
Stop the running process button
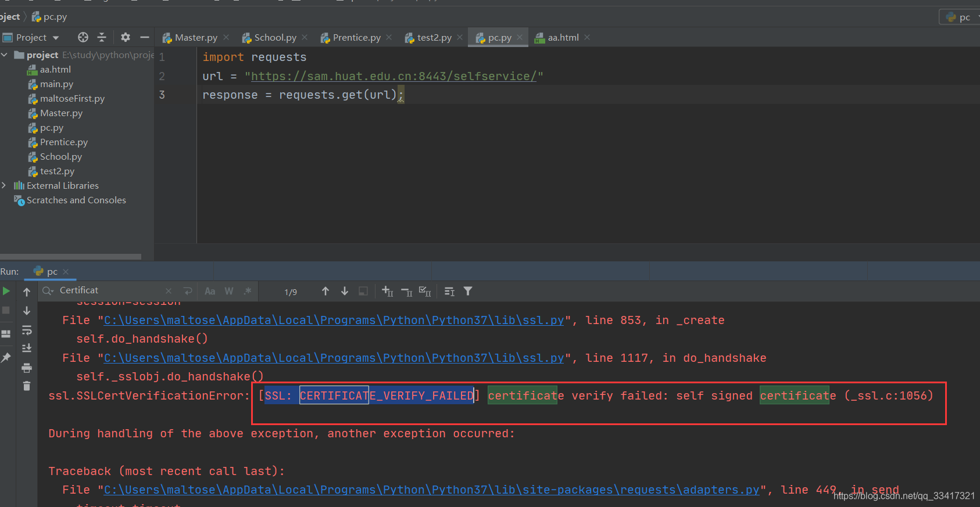point(6,310)
